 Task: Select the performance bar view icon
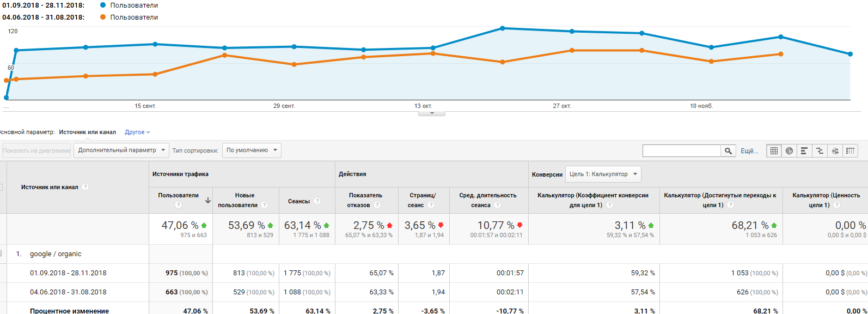pos(804,151)
